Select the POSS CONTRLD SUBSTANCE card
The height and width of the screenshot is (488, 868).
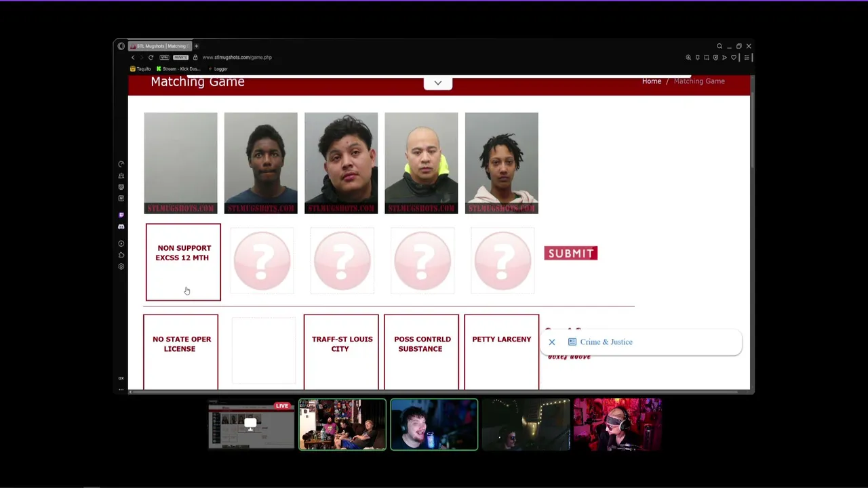pyautogui.click(x=421, y=352)
